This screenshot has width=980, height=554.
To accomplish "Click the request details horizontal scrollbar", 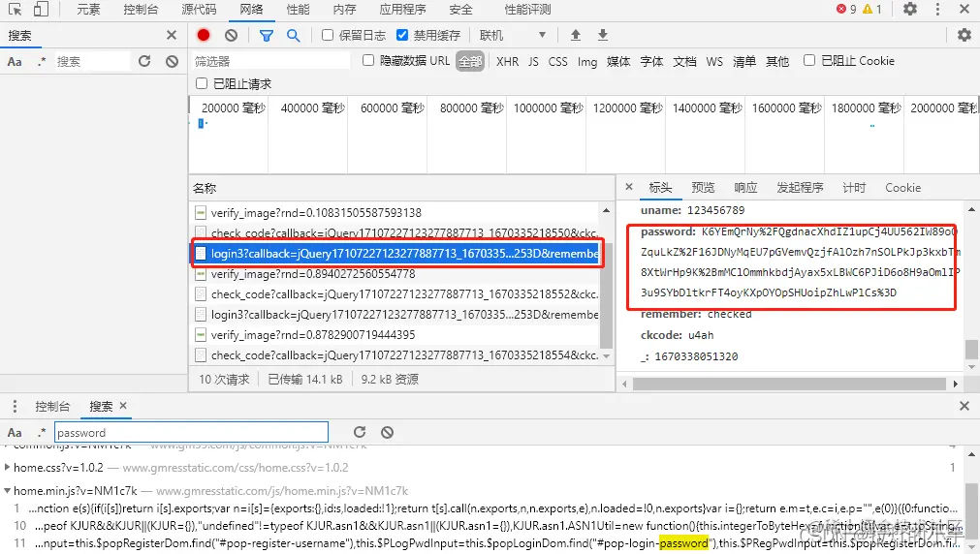I will [x=789, y=384].
